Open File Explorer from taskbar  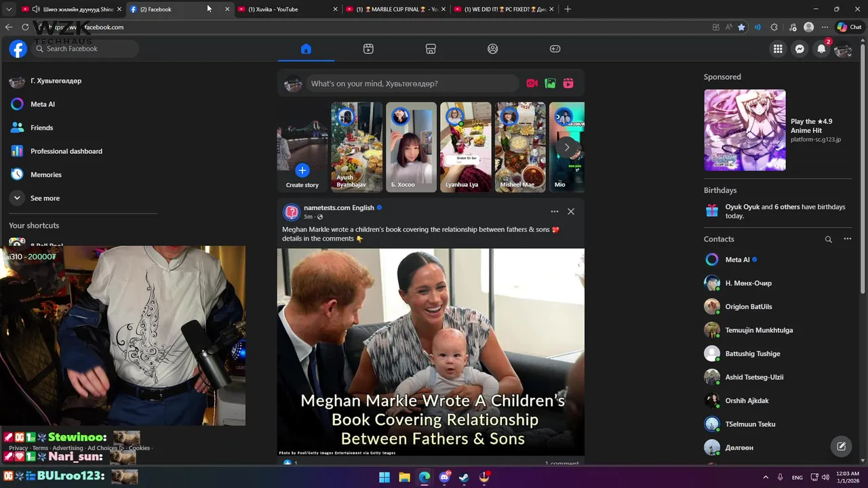click(x=404, y=477)
